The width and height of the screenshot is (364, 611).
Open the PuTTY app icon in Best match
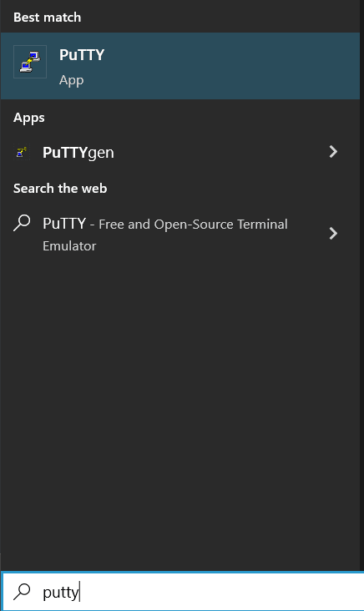tap(30, 62)
